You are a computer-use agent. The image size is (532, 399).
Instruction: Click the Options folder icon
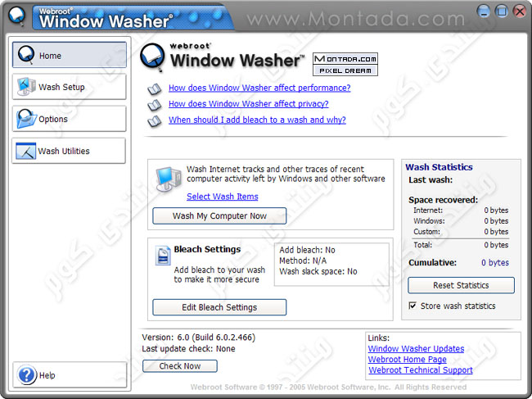pos(26,119)
